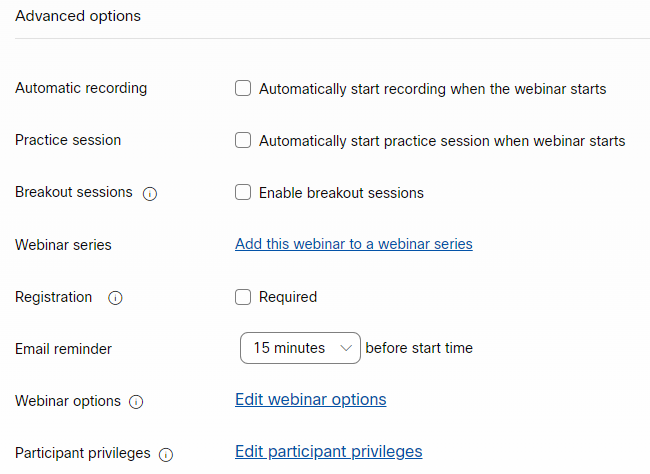Viewport: 650px width, 474px height.
Task: Open Edit webinar options link
Action: (310, 400)
